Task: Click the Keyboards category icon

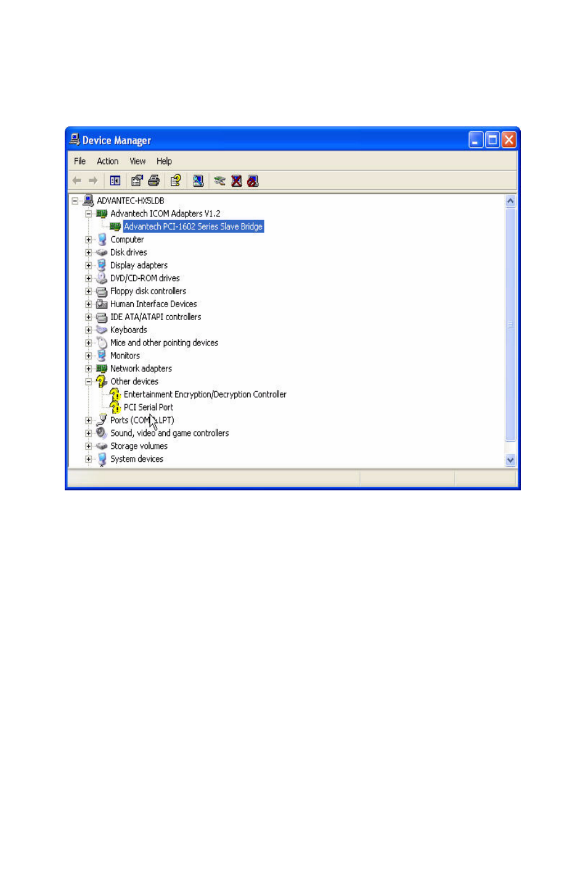Action: (x=102, y=330)
